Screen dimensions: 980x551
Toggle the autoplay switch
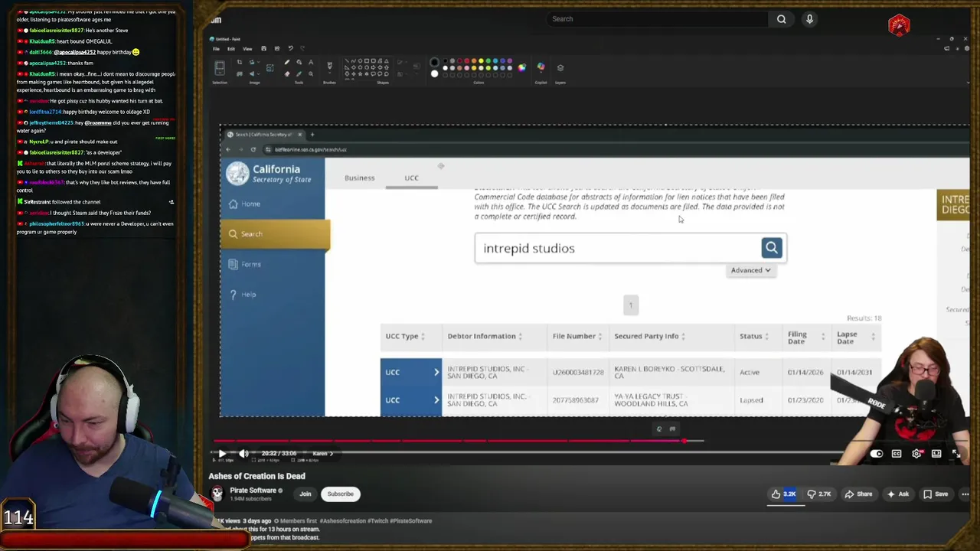pyautogui.click(x=877, y=454)
